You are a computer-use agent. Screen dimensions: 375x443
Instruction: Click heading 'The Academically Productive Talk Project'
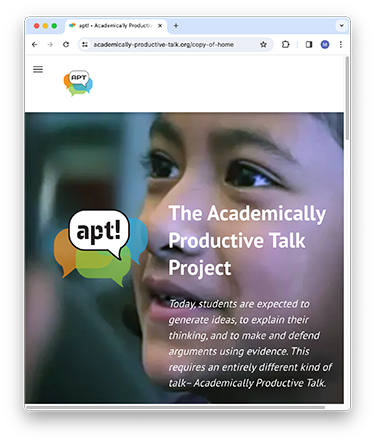tap(247, 240)
